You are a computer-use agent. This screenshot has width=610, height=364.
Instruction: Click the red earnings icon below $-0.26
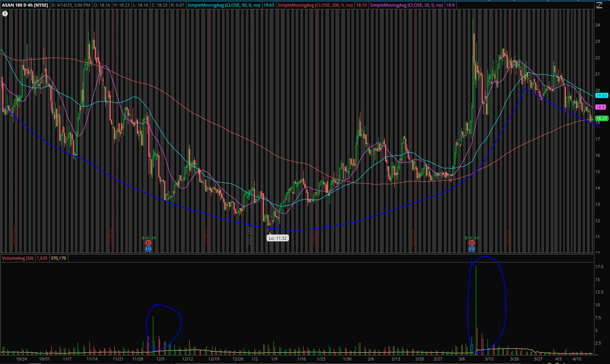coord(148,243)
